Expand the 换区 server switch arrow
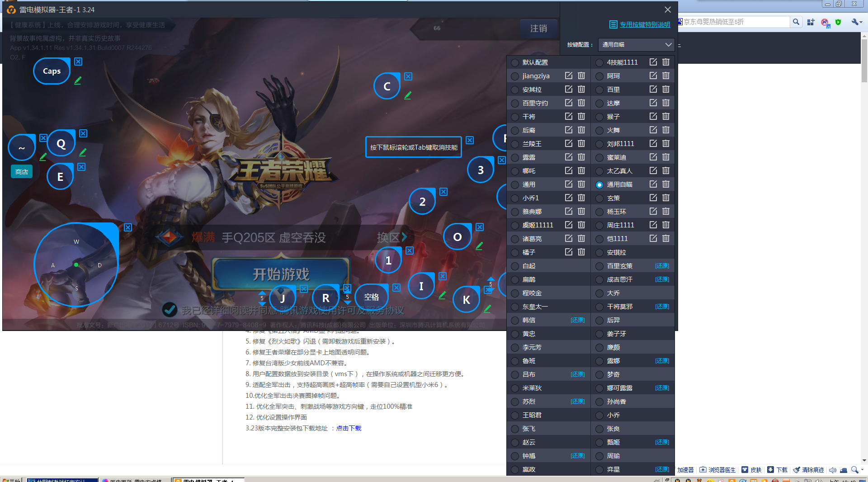 [404, 237]
